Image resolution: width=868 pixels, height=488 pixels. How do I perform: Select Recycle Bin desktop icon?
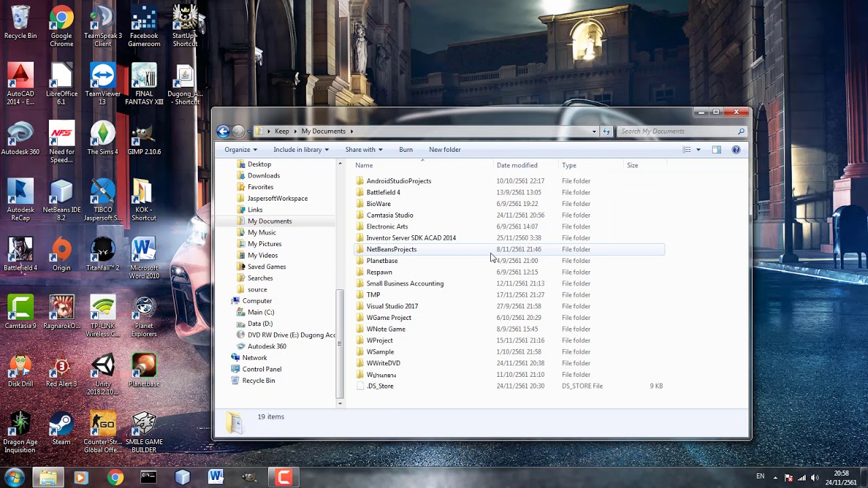coord(20,22)
